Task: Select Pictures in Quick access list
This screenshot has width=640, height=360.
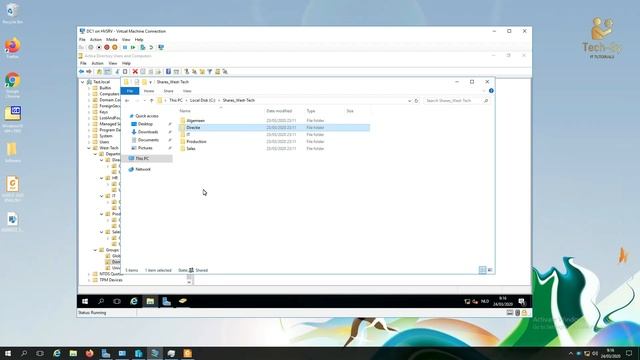Action: tap(145, 148)
